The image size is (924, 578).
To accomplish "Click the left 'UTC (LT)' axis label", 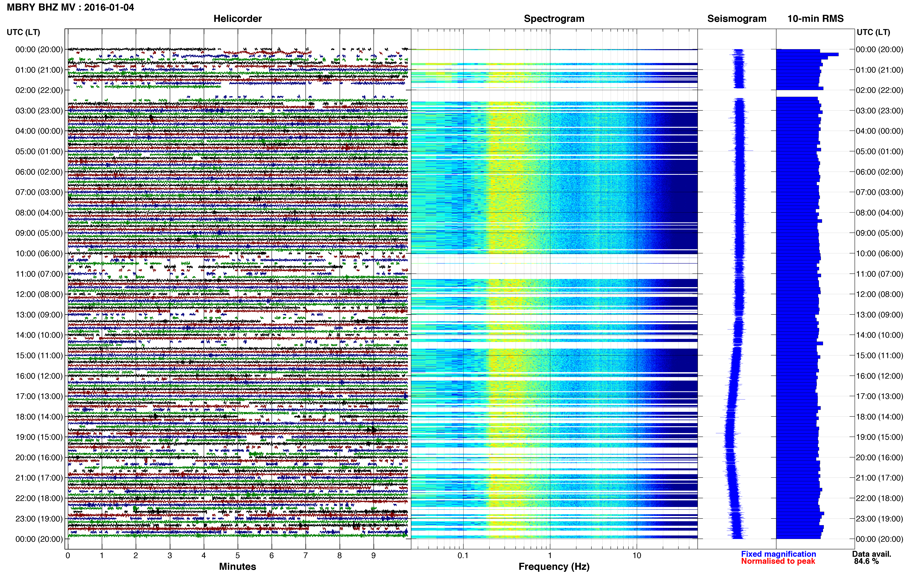I will tap(23, 32).
